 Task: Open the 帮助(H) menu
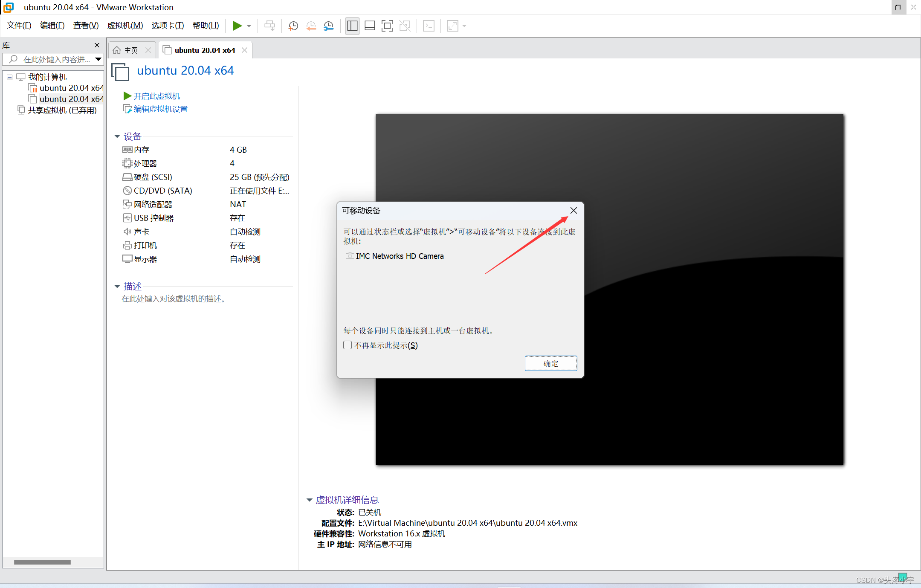206,26
